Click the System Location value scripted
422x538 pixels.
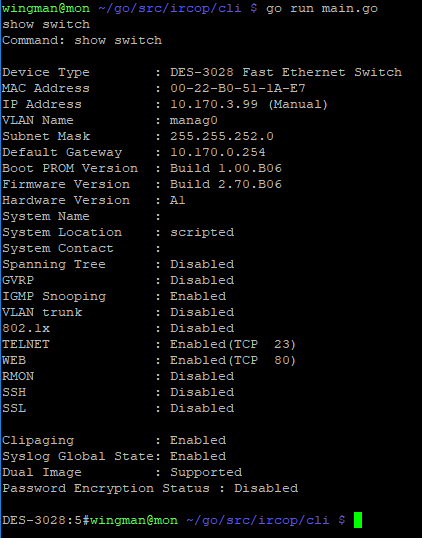click(x=202, y=232)
